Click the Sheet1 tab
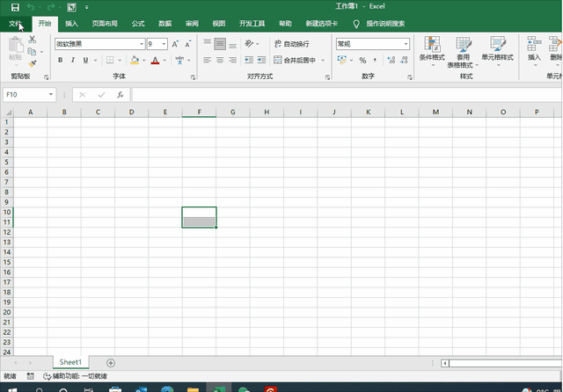Image resolution: width=563 pixels, height=392 pixels. click(70, 362)
